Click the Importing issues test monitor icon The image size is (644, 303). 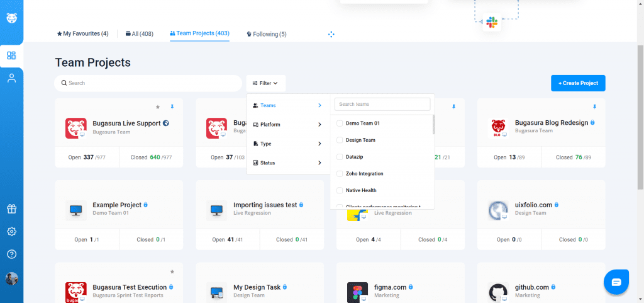click(216, 210)
